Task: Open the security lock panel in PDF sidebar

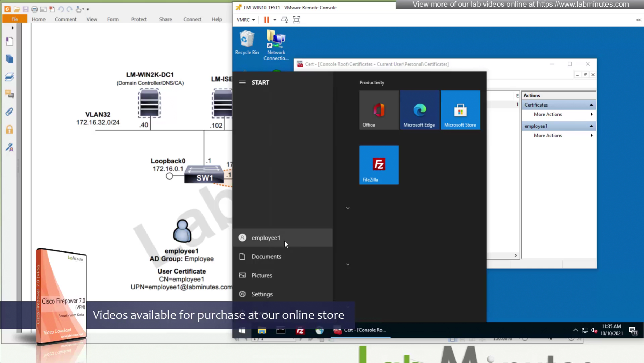Action: (9, 129)
